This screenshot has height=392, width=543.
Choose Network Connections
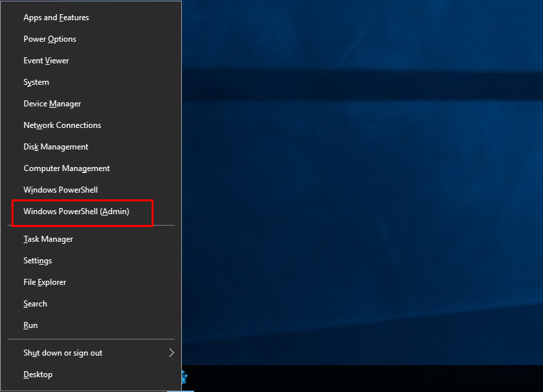point(91,125)
